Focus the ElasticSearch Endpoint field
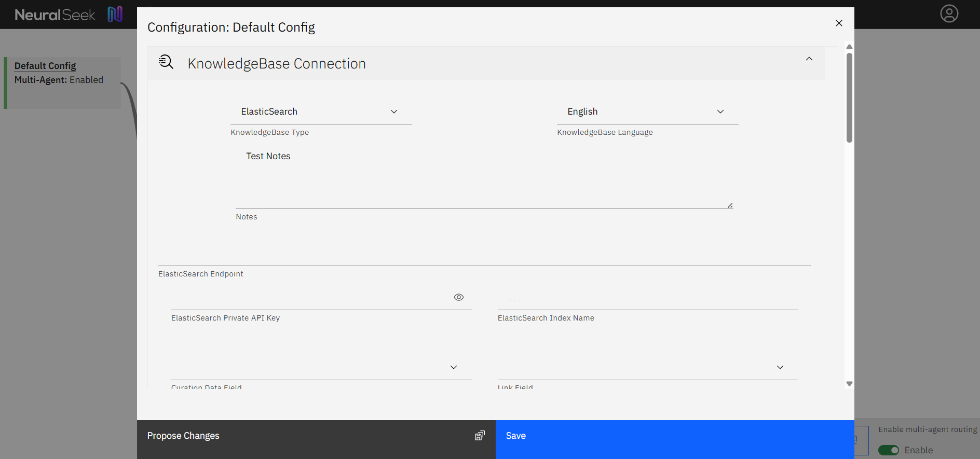 click(x=485, y=254)
